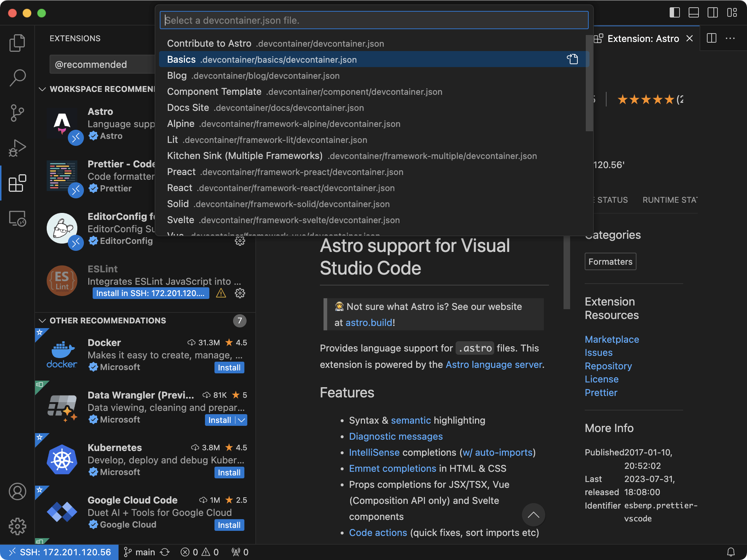Click quick pick list scrollbar
The image size is (747, 560).
589,83
